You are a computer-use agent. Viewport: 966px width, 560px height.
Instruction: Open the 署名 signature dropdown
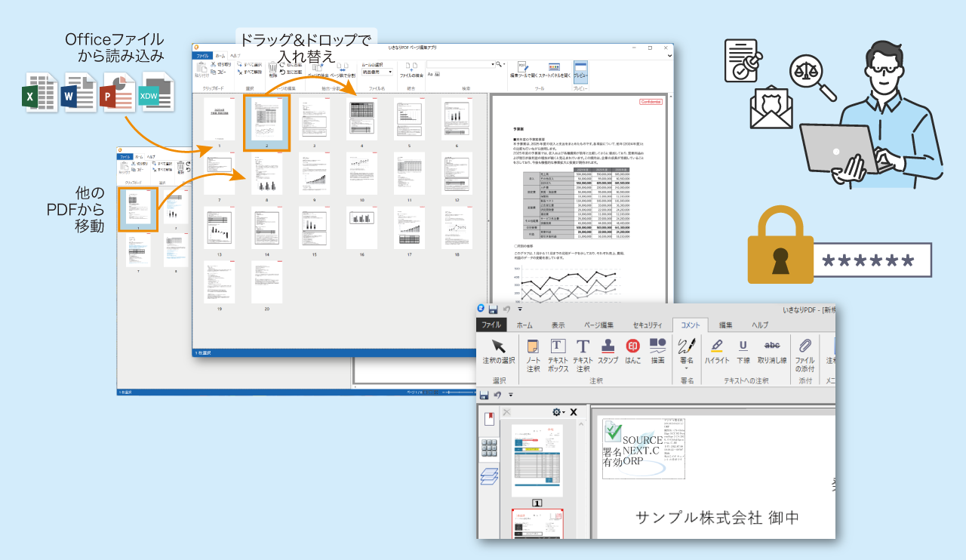[687, 352]
